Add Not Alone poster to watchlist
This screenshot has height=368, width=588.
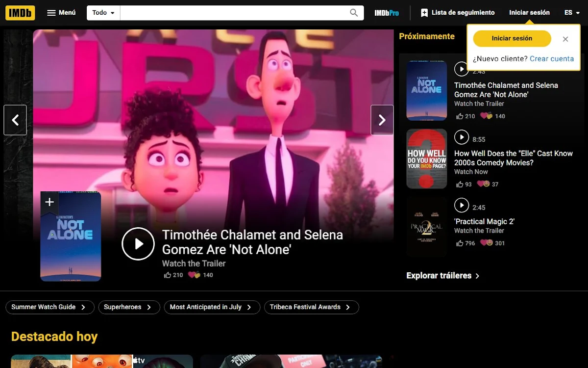(x=49, y=202)
